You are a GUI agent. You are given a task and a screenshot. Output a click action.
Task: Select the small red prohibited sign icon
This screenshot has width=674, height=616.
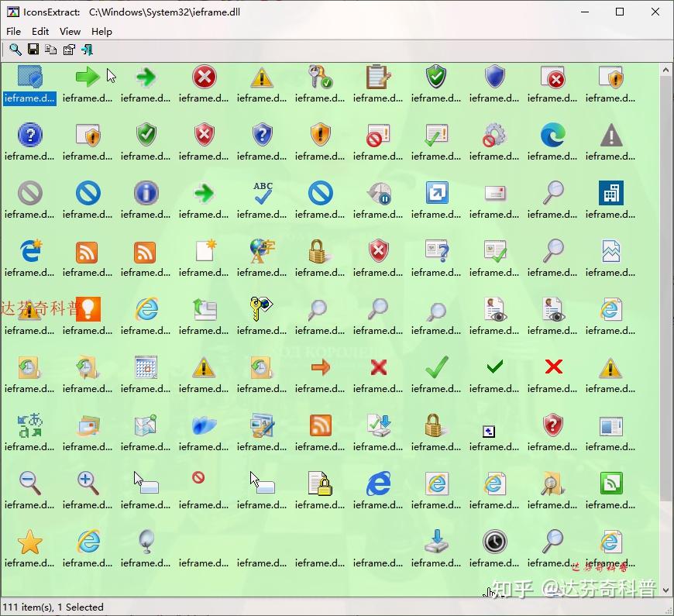(x=198, y=477)
